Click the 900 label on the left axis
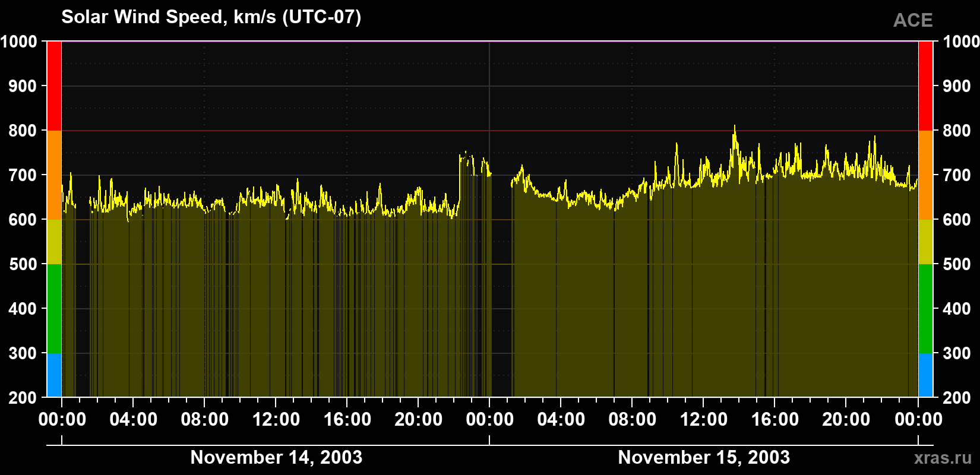Screen dimensions: 980x475 pos(23,86)
